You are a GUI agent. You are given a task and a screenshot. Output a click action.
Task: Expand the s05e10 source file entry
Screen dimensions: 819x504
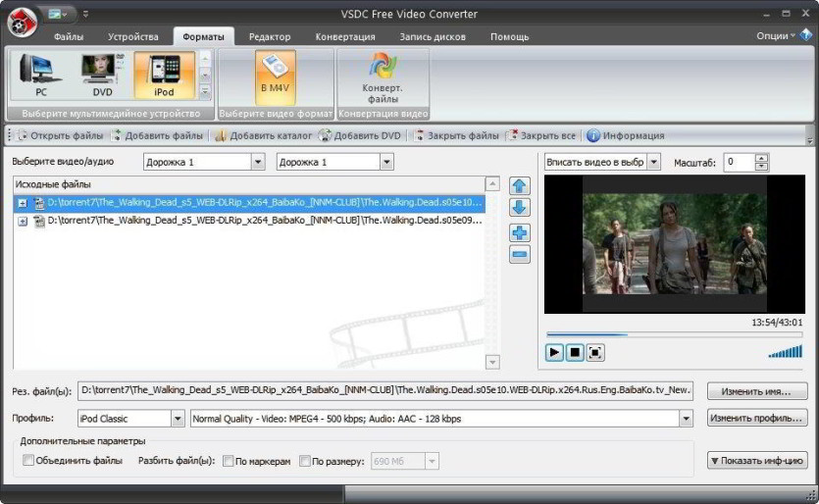[x=23, y=203]
